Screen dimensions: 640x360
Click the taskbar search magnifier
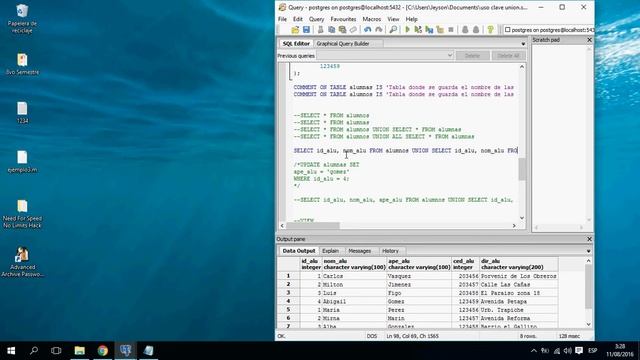(34, 351)
